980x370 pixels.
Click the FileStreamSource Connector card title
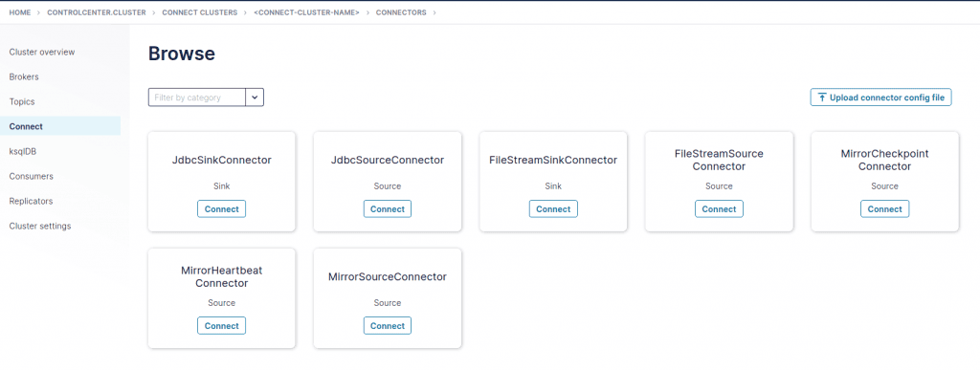pyautogui.click(x=719, y=160)
